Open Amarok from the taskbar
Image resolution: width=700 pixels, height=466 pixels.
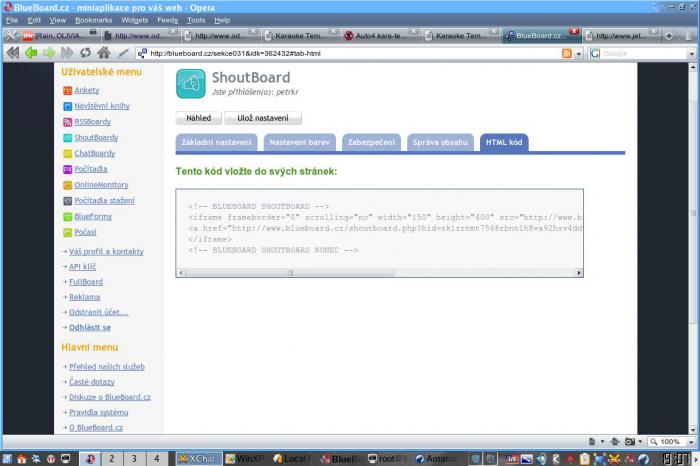(435, 458)
